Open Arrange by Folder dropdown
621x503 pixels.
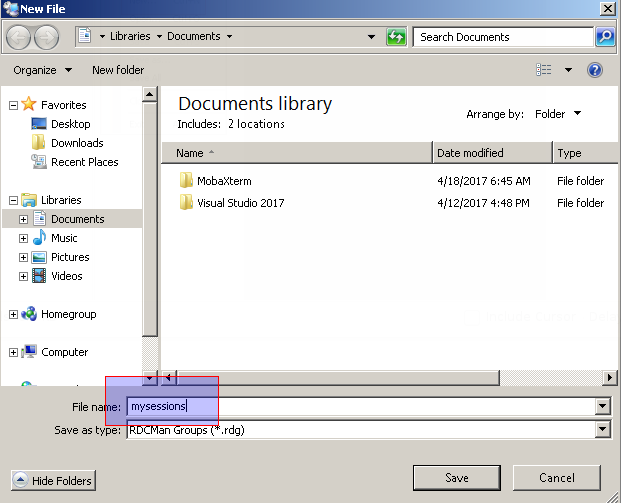[x=558, y=114]
